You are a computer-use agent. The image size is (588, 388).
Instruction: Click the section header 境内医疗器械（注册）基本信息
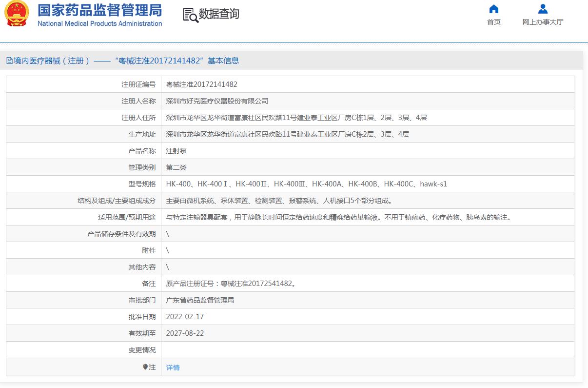click(x=126, y=61)
